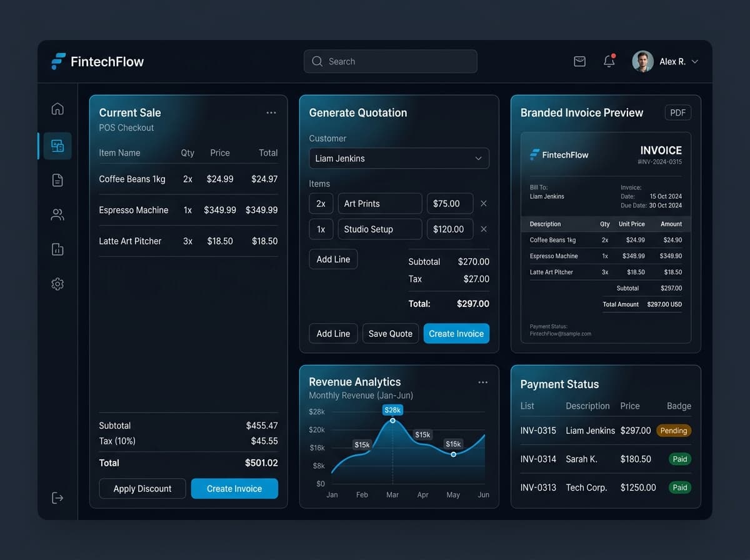This screenshot has height=560, width=750.
Task: Click the logout icon in sidebar
Action: pyautogui.click(x=57, y=498)
